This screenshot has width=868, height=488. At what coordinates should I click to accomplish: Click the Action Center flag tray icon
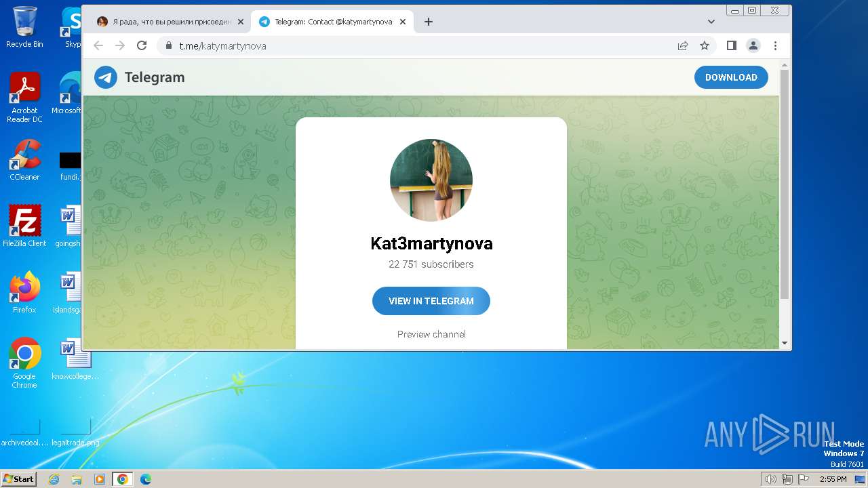point(804,479)
